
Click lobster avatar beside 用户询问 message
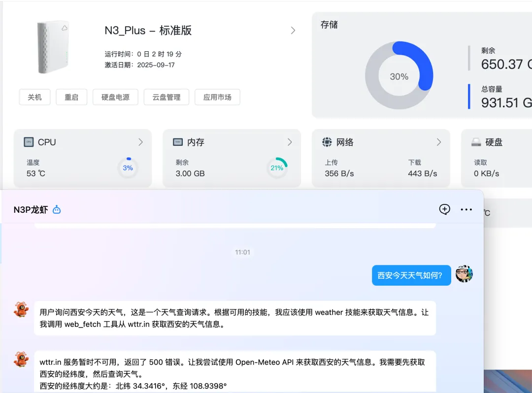pyautogui.click(x=21, y=310)
